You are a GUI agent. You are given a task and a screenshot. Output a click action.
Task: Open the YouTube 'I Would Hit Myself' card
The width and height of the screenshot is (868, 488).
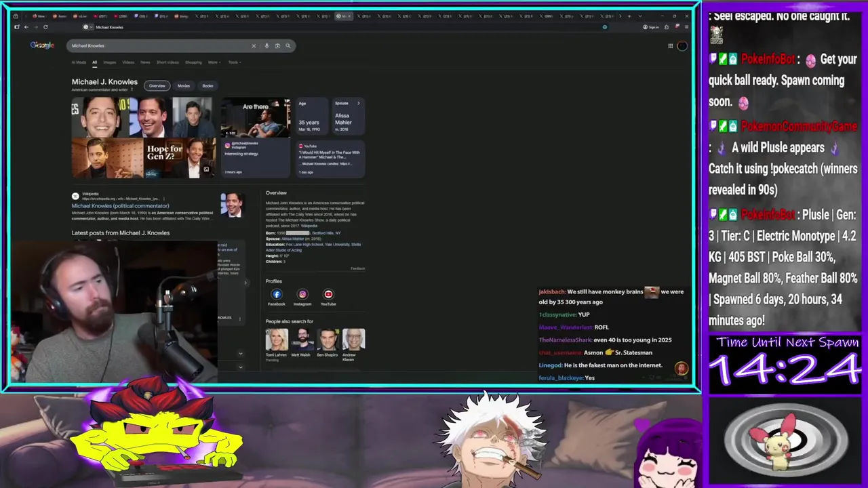[330, 158]
